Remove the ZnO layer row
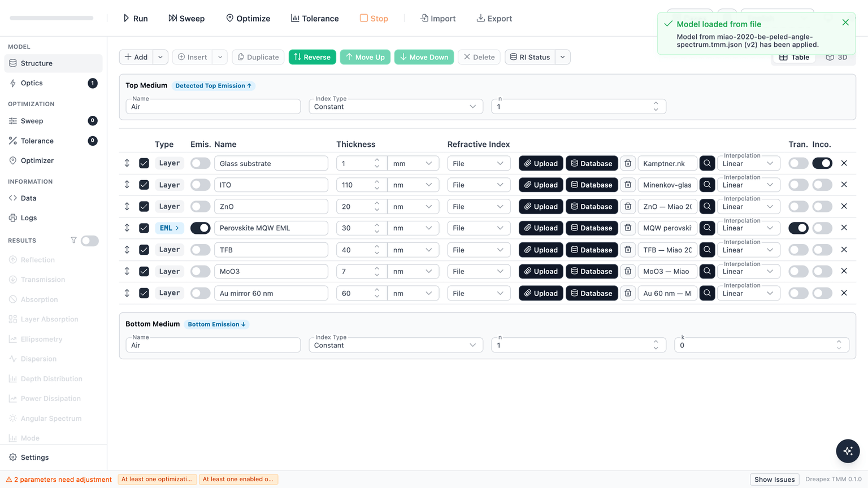868x488 pixels. (844, 206)
